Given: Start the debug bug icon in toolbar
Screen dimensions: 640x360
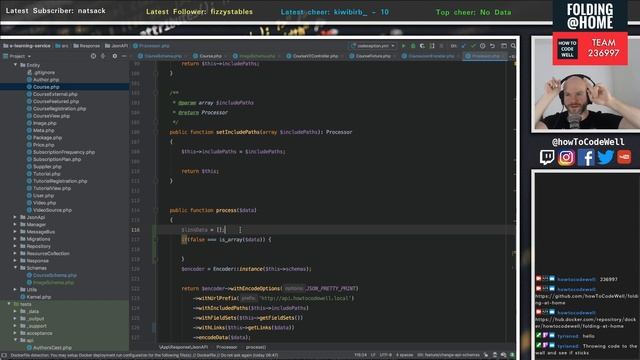Looking at the screenshot, I should (x=413, y=46).
